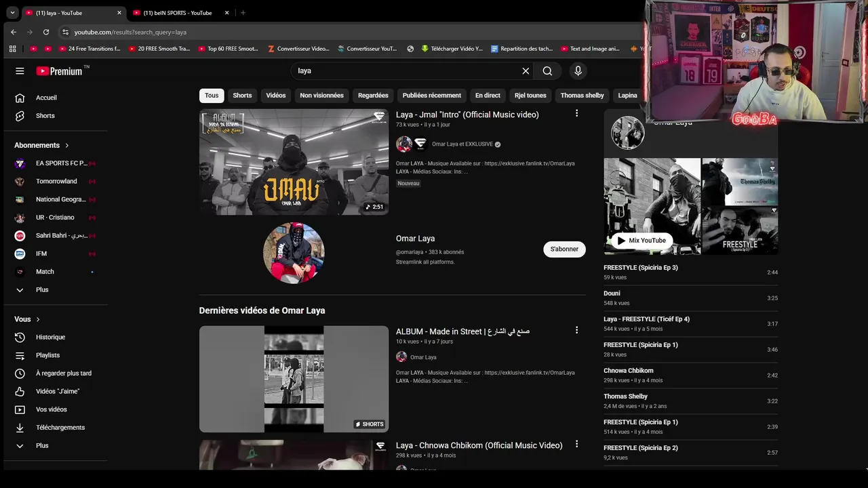Image resolution: width=868 pixels, height=488 pixels.
Task: Open the Chrome apps grid icon
Action: (x=12, y=49)
